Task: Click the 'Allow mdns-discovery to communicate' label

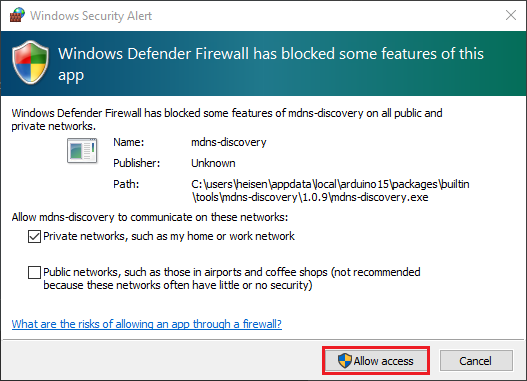Action: click(x=150, y=217)
